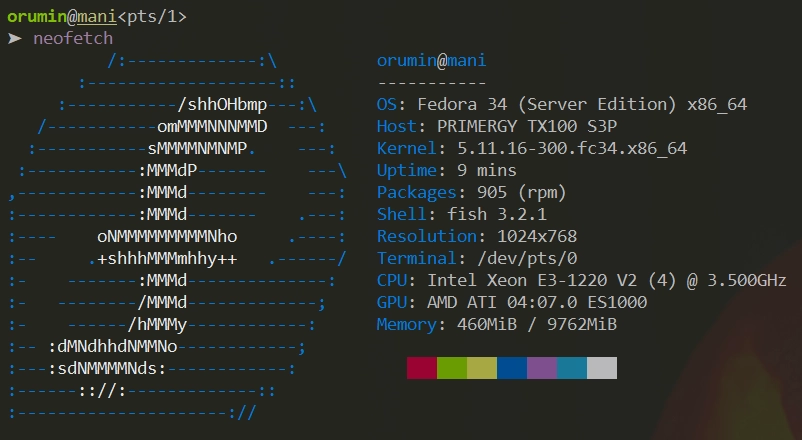The height and width of the screenshot is (440, 802).
Task: Click the CPU line with Intel Xeon
Action: [581, 280]
